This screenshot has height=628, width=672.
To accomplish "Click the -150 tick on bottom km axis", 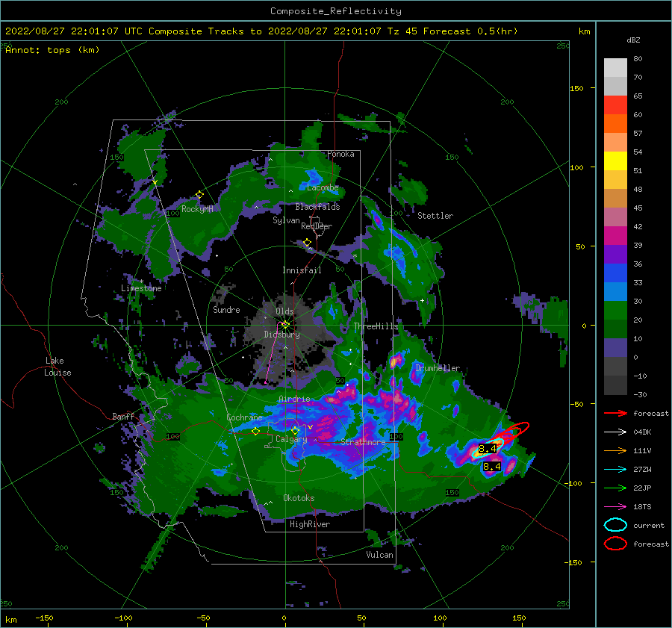I will (44, 618).
